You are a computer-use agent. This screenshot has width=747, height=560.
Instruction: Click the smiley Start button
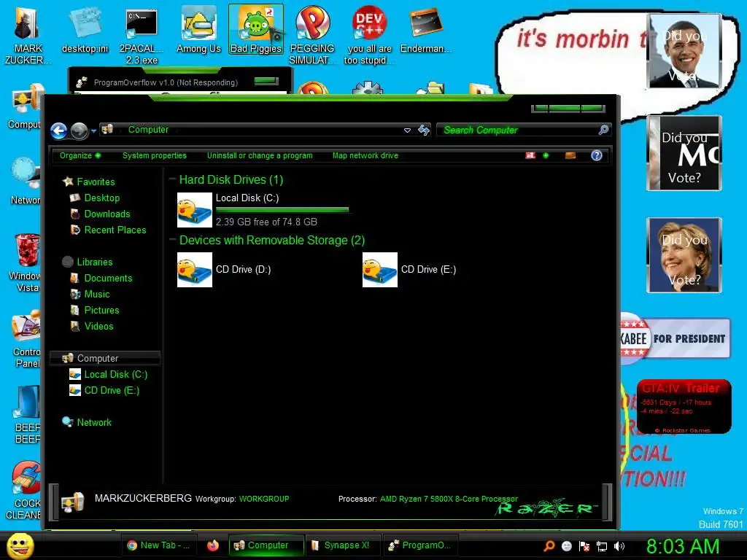(x=20, y=545)
